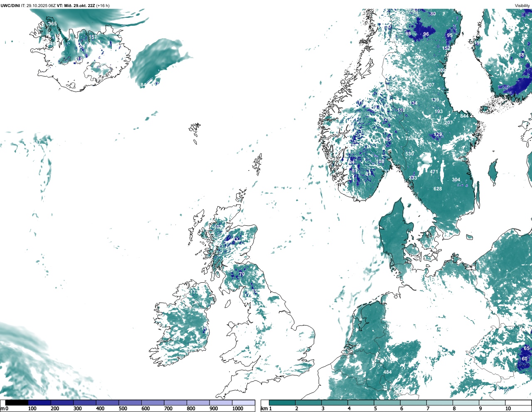
Task: Click the '530' visibility value on the map
Action: point(410,154)
